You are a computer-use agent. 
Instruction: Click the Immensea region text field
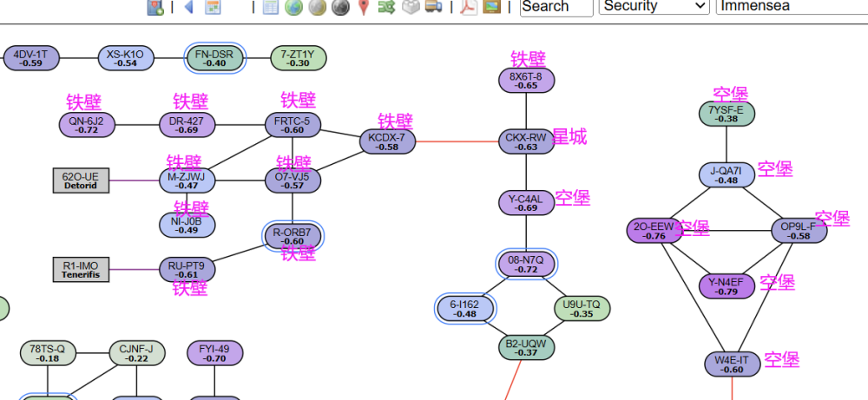(790, 6)
